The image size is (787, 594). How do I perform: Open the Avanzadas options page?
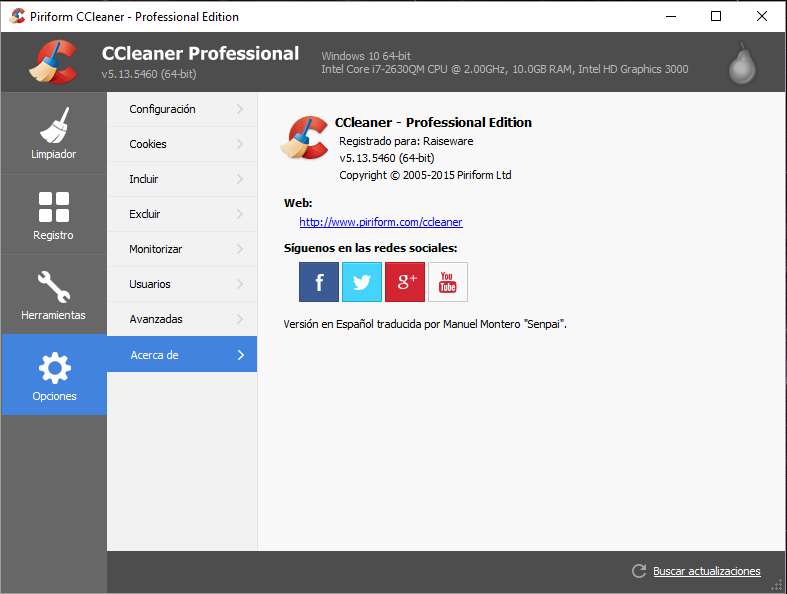point(182,319)
